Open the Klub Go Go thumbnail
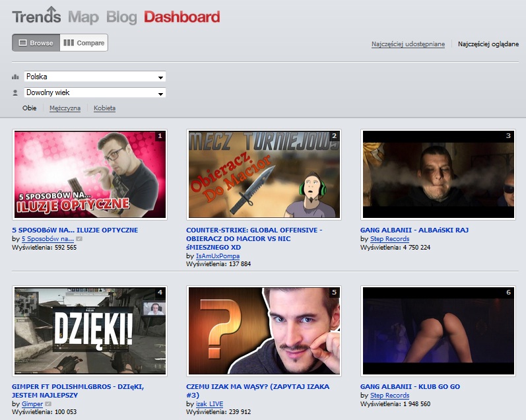 [x=438, y=331]
